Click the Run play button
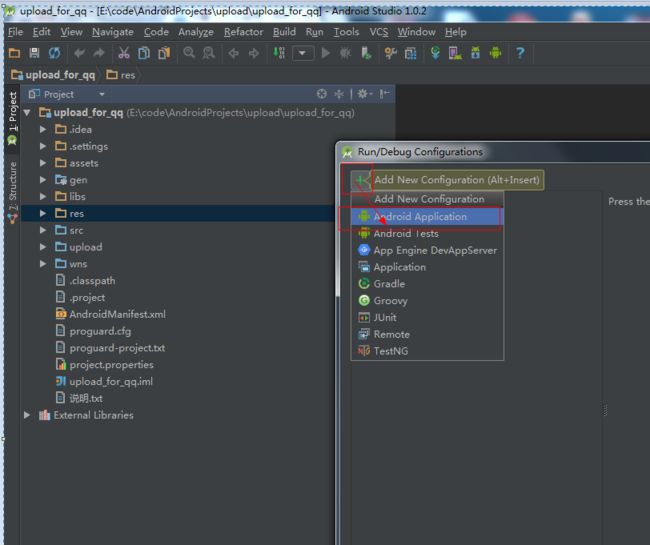The width and height of the screenshot is (650, 545). (326, 53)
